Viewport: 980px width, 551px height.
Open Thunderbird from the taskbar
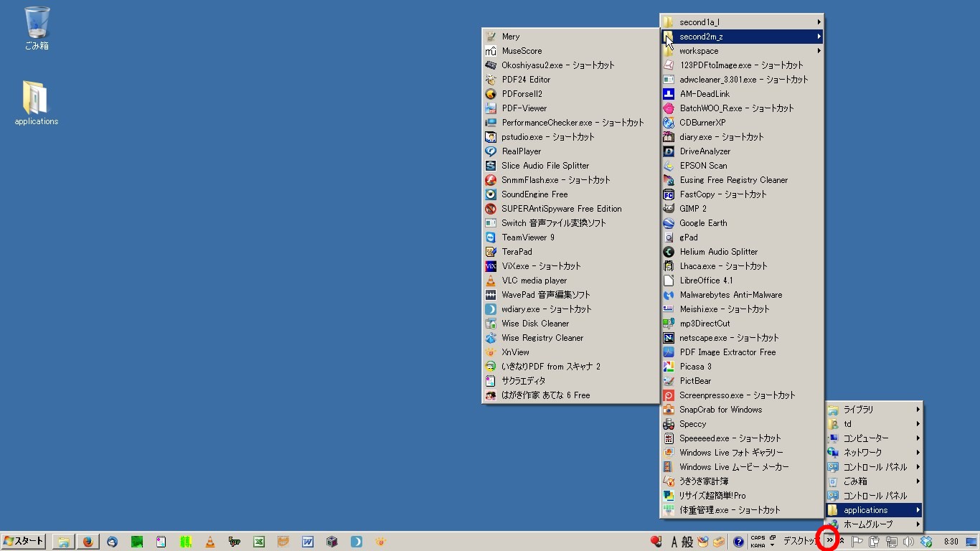point(113,542)
